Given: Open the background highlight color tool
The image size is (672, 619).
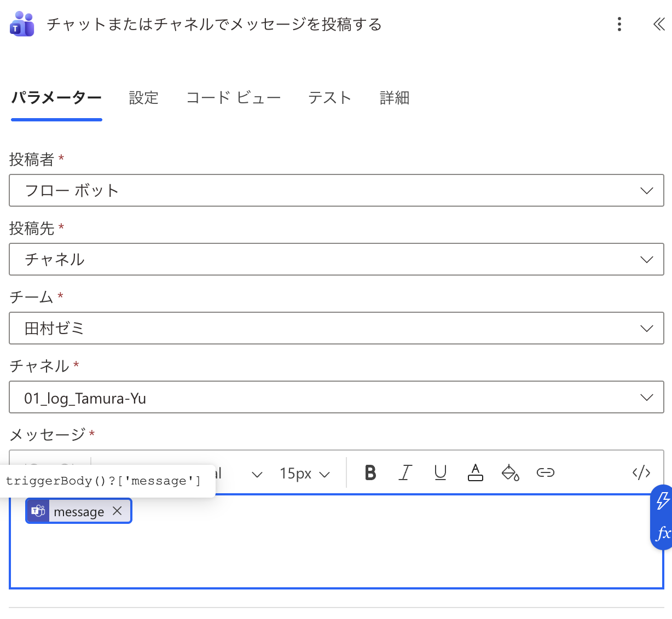Looking at the screenshot, I should point(510,472).
